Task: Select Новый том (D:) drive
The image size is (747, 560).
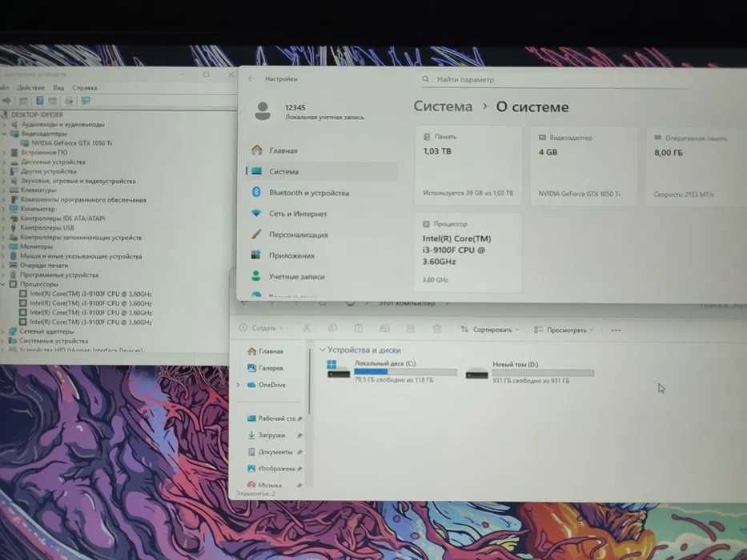Action: [530, 372]
